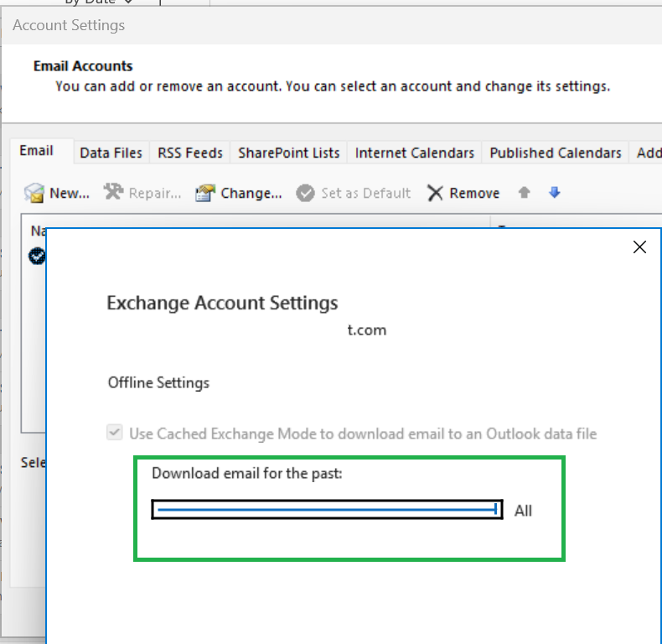Image resolution: width=662 pixels, height=644 pixels.
Task: Open the RSS Feeds tab
Action: (x=190, y=153)
